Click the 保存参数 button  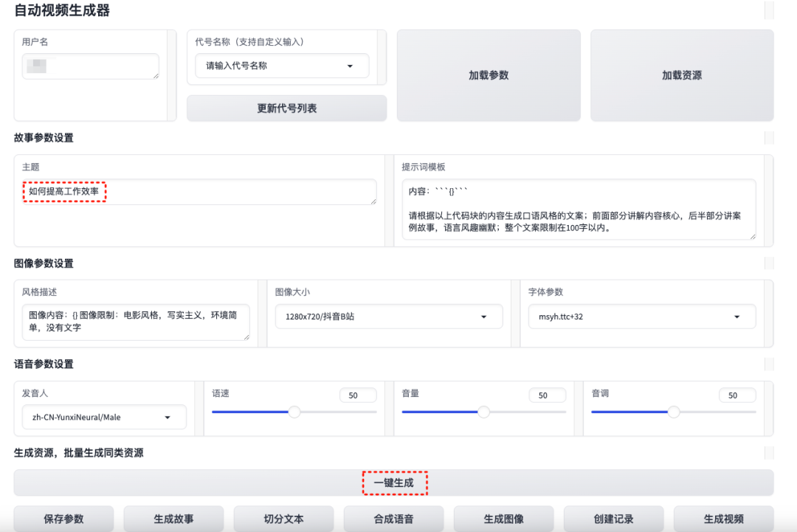coord(63,519)
